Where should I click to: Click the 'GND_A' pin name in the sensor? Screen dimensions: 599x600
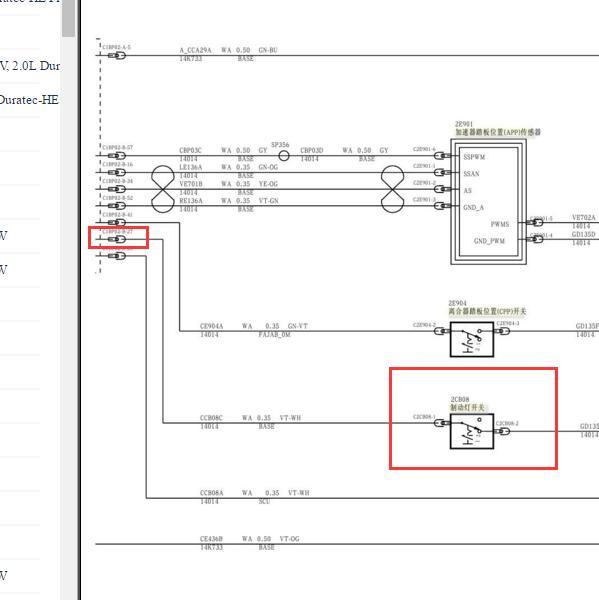[x=473, y=207]
